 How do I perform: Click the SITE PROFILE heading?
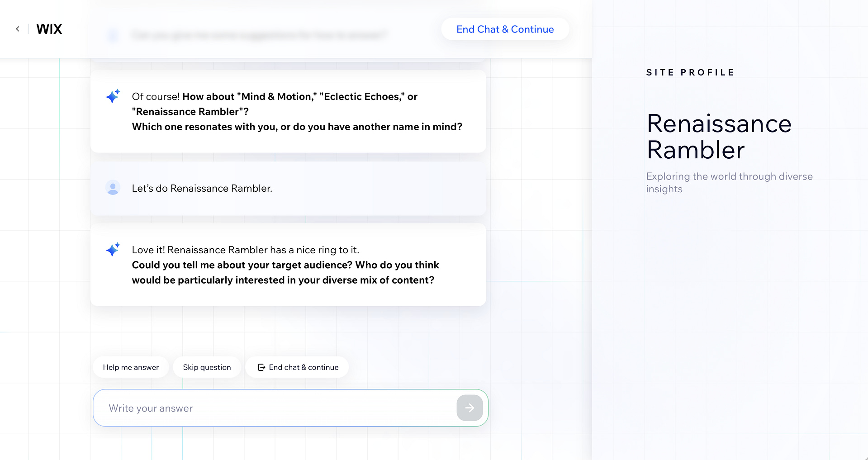click(x=690, y=72)
